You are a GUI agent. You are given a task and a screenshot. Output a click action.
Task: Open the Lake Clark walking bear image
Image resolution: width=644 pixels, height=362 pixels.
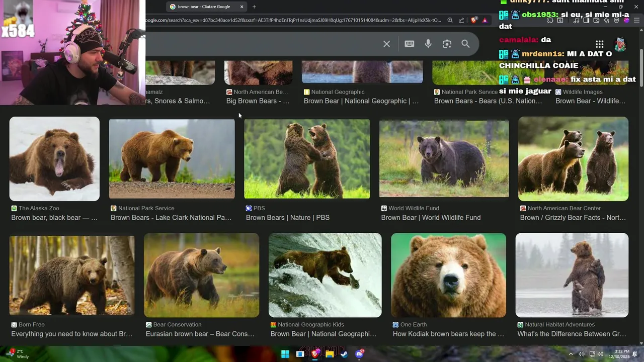(172, 159)
